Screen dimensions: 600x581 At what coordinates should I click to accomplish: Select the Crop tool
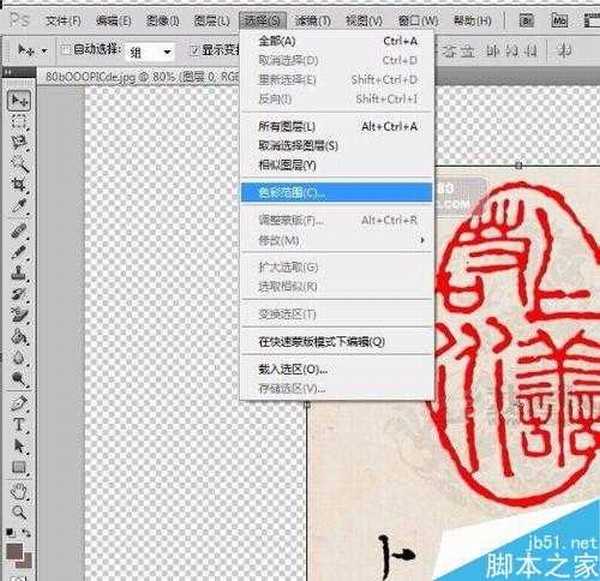click(18, 186)
